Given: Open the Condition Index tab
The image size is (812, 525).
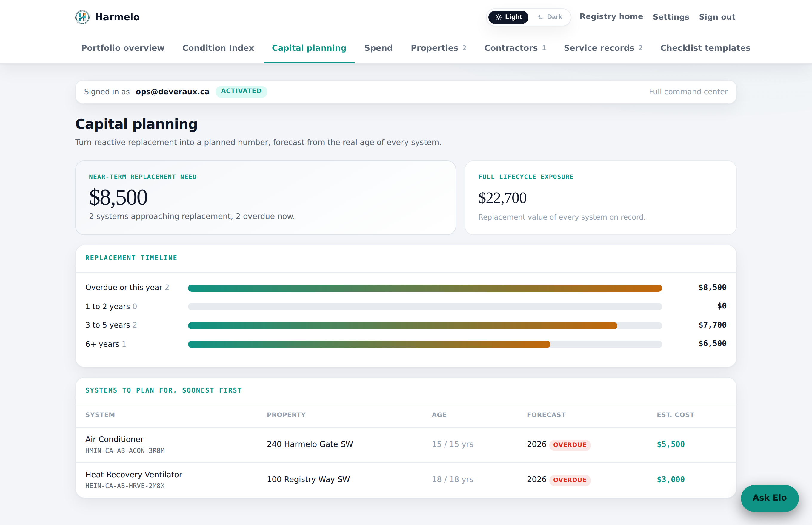Looking at the screenshot, I should coord(218,48).
